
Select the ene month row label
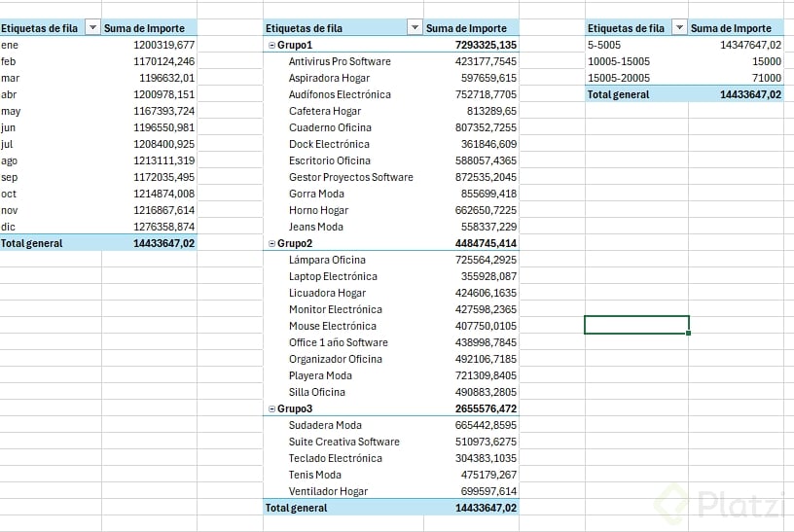[10, 45]
